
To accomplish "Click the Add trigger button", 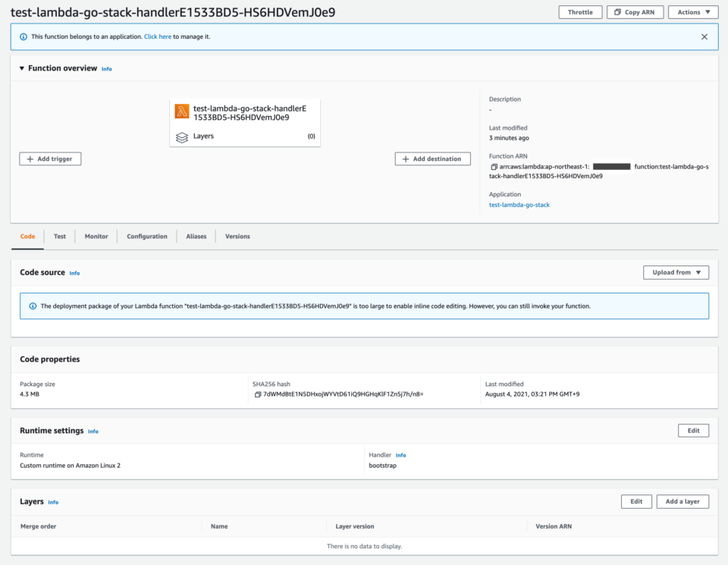I will [50, 159].
